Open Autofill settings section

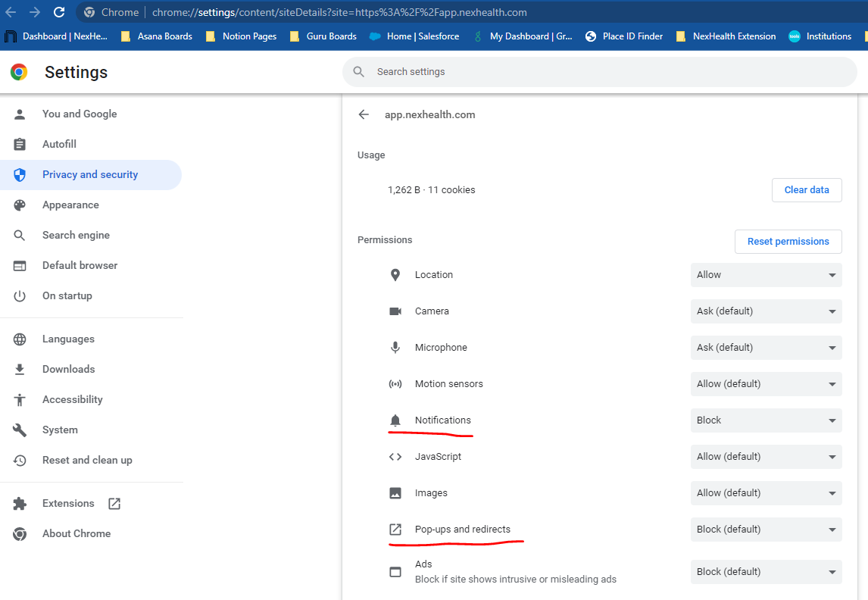coord(91,145)
